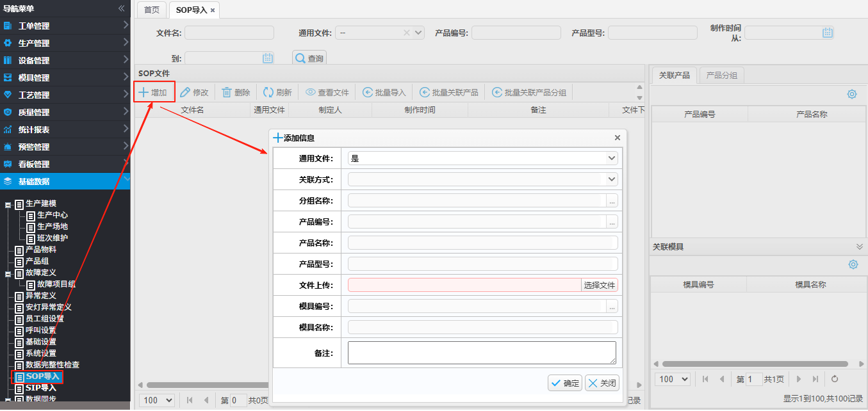Click the 批量导入 batch import icon
The image size is (868, 411).
pos(368,92)
